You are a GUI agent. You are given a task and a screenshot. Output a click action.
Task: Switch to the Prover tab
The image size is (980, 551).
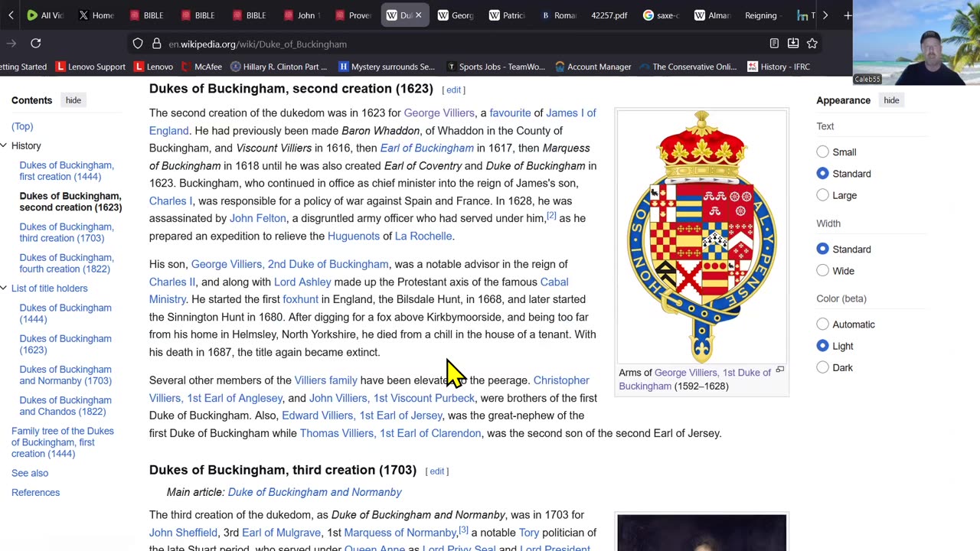click(x=353, y=15)
